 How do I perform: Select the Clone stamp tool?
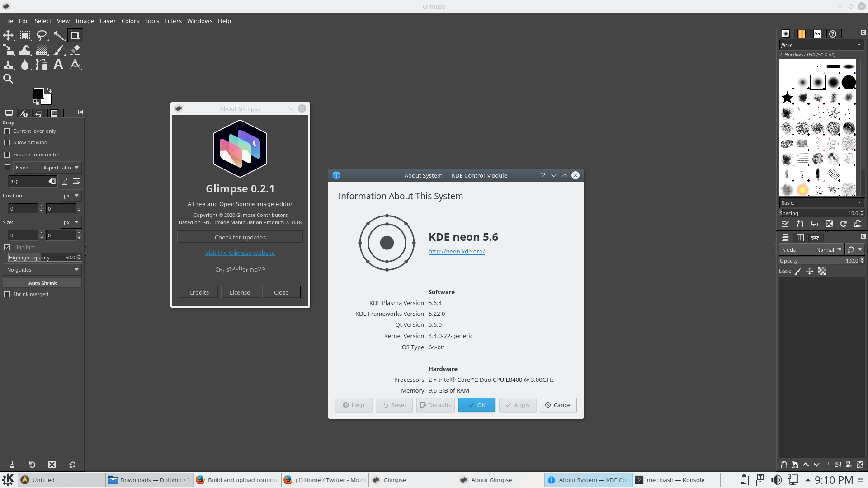pos(8,64)
